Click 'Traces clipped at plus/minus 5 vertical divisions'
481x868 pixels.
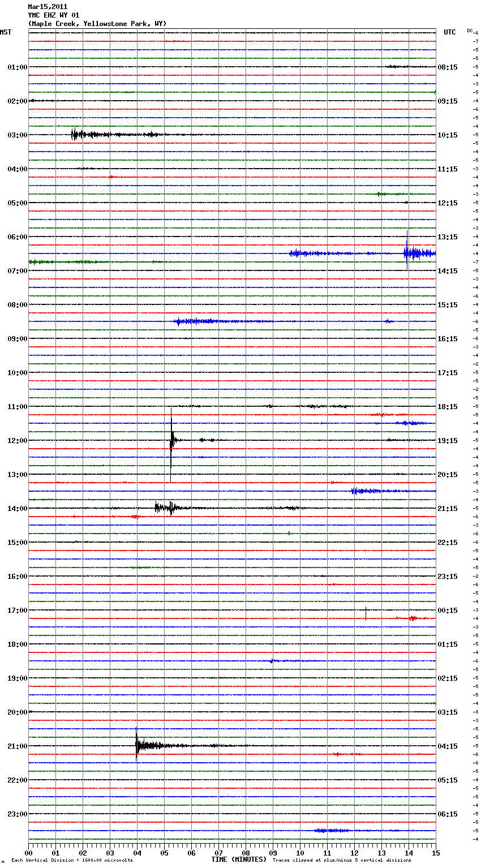342,861
